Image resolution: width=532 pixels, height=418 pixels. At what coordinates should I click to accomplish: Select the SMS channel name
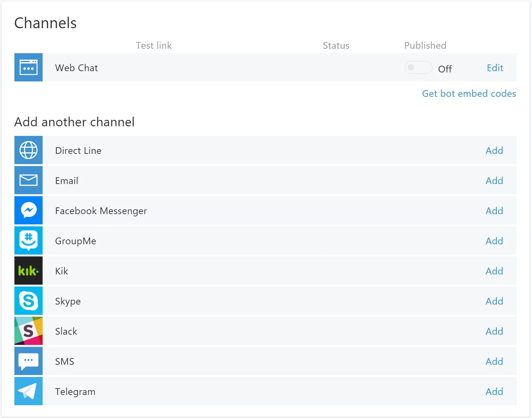click(x=65, y=362)
